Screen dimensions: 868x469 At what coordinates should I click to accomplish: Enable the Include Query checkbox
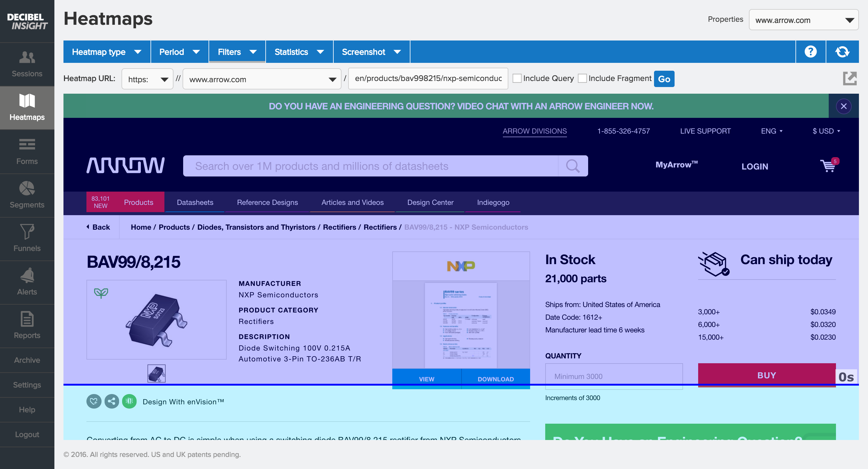coord(517,78)
